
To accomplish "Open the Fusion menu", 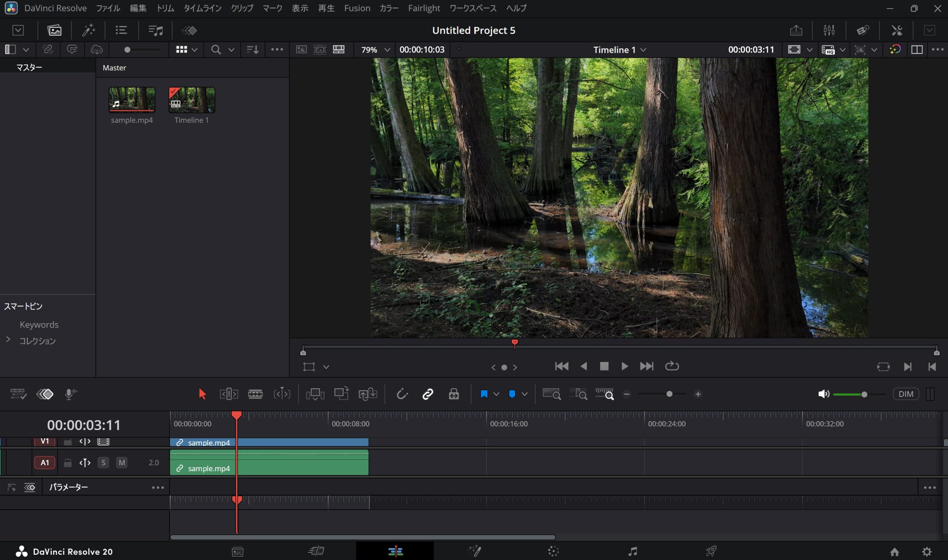I will pos(357,8).
